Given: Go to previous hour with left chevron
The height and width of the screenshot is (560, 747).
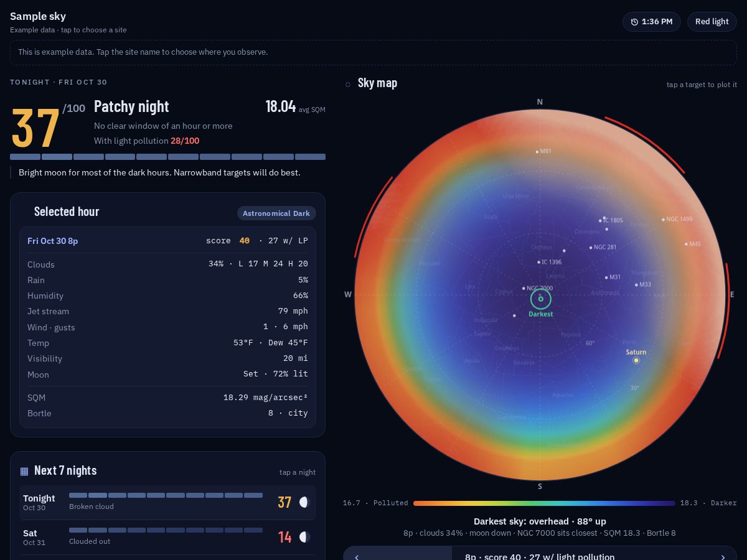Looking at the screenshot, I should tap(357, 558).
